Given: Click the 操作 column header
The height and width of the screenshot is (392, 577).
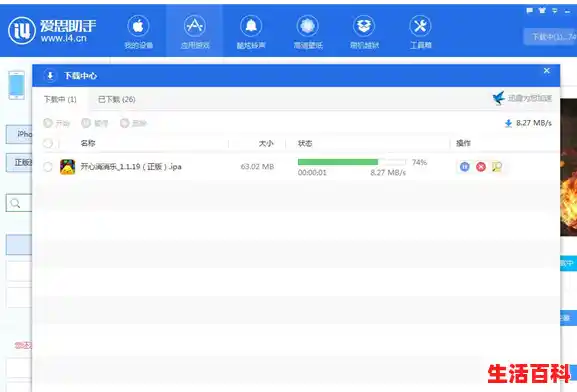Looking at the screenshot, I should (x=463, y=143).
